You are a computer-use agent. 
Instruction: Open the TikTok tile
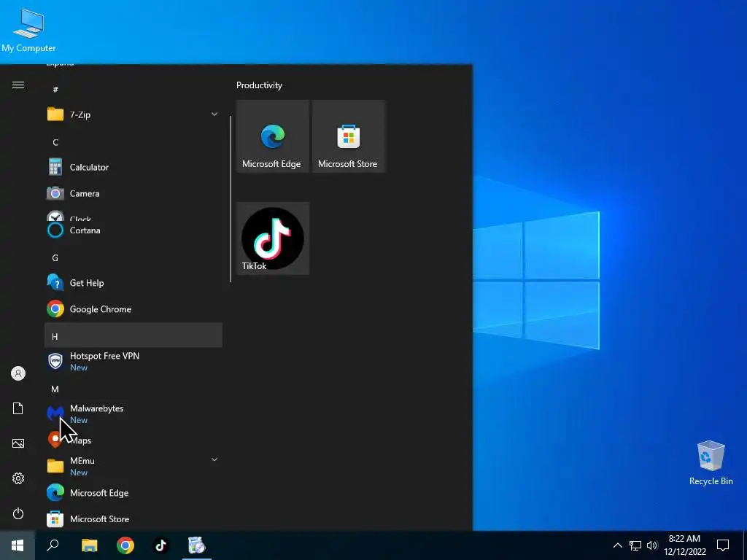coord(273,238)
